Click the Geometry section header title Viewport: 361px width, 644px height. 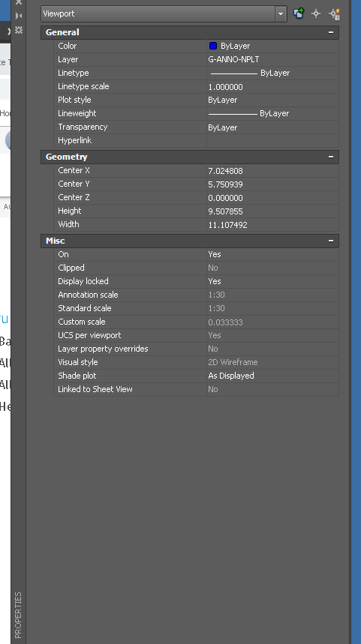tap(66, 157)
